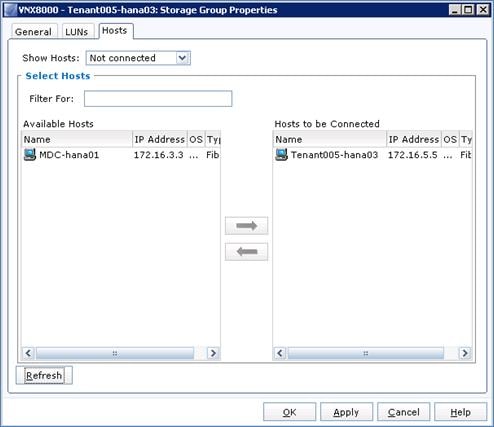Click Hosts to be Connected scrollbar thumb
The height and width of the screenshot is (427, 494).
point(366,353)
